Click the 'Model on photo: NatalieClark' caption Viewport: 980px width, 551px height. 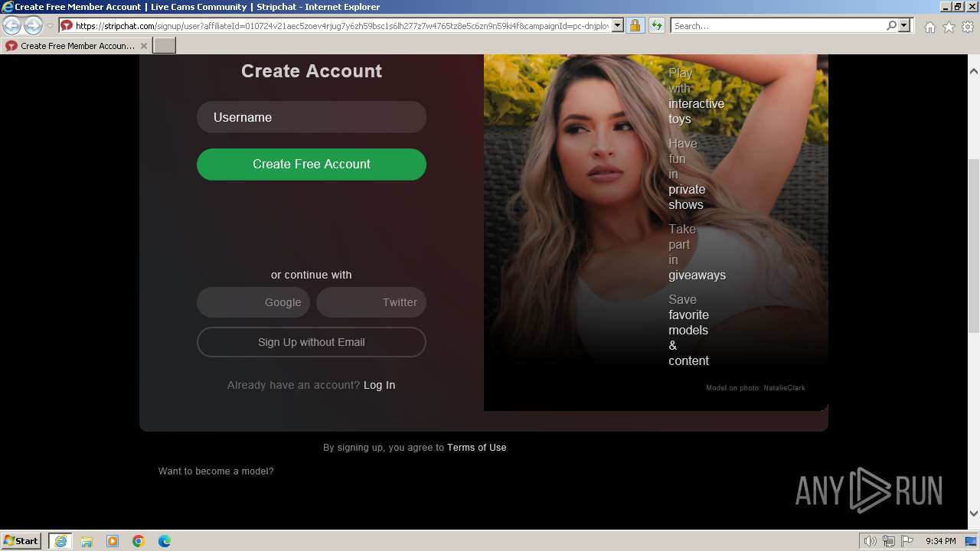tap(756, 388)
